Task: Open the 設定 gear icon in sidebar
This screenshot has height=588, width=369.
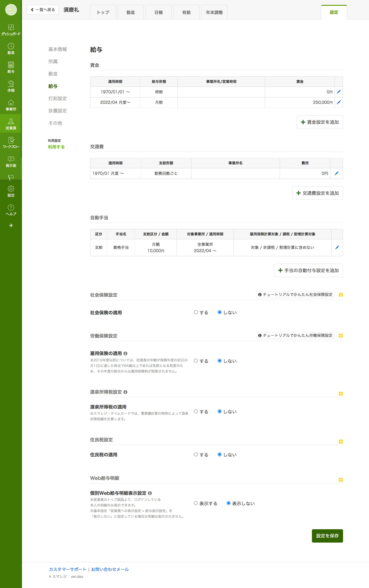Action: (x=11, y=191)
